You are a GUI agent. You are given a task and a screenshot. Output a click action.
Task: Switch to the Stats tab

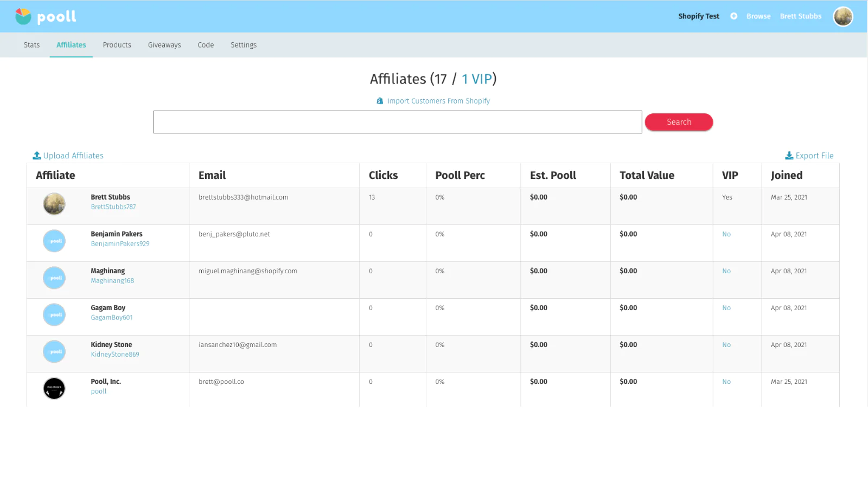[31, 45]
